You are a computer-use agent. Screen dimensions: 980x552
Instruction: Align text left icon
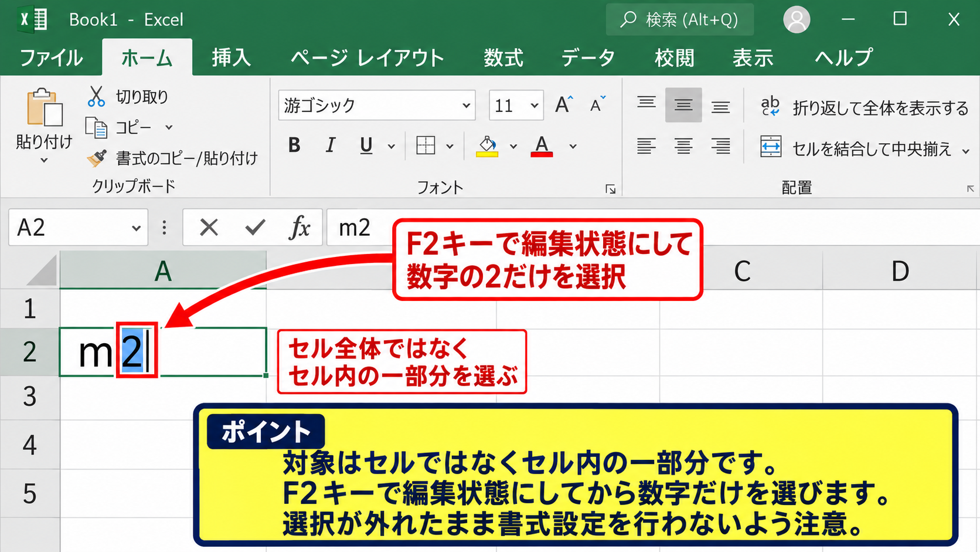(x=646, y=146)
